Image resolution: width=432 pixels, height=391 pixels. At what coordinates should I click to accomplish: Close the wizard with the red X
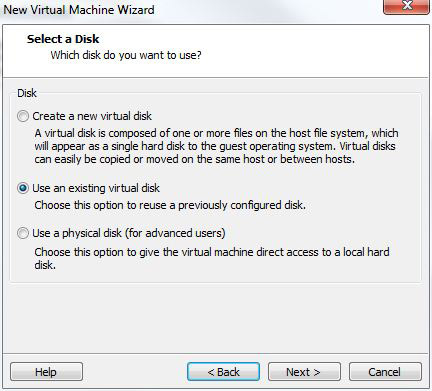pos(407,6)
